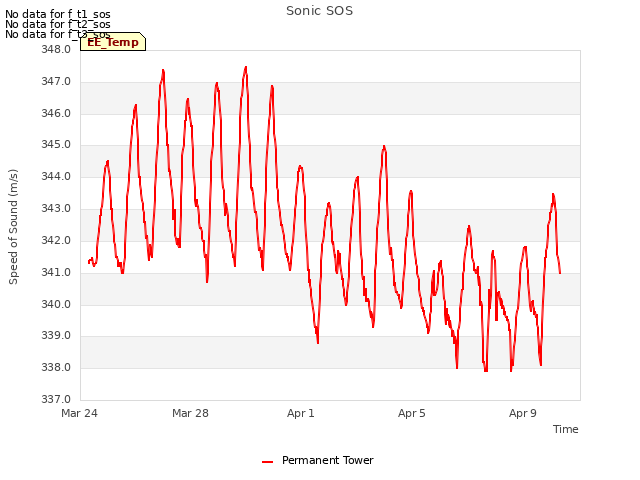Click the Apr 5 axis tick label
Image resolution: width=640 pixels, height=480 pixels.
(x=411, y=413)
